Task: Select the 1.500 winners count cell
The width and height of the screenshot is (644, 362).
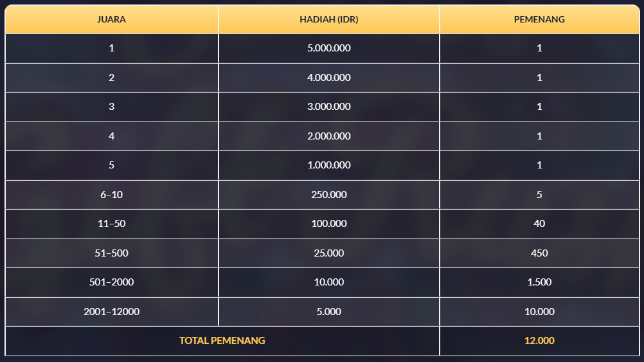Action: pos(539,282)
